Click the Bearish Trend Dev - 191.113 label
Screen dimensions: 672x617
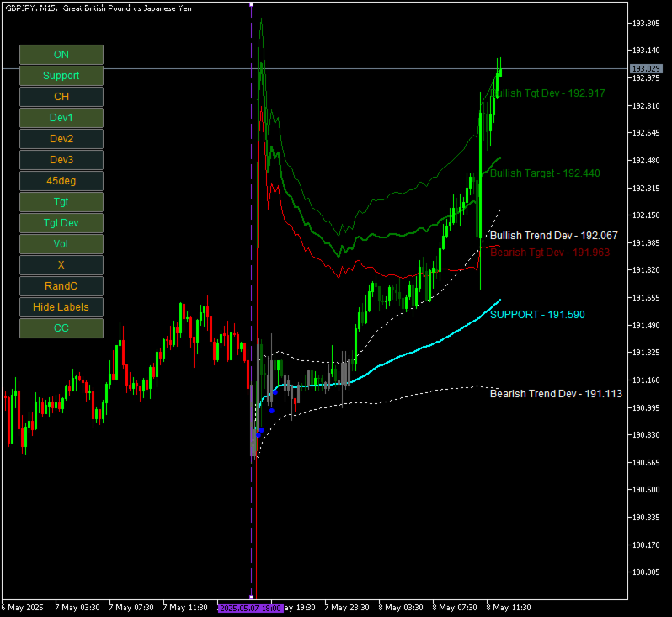[556, 393]
